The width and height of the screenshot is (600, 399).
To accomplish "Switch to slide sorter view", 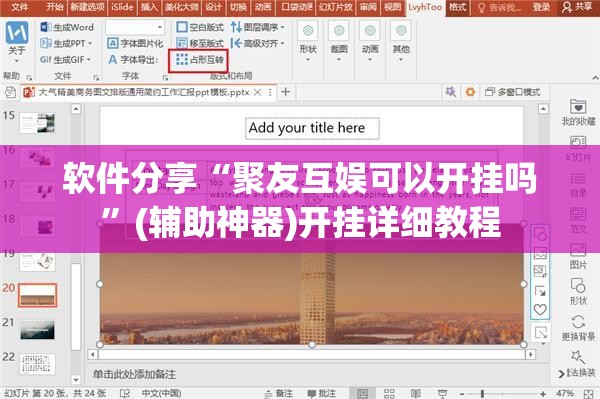I will tap(389, 393).
